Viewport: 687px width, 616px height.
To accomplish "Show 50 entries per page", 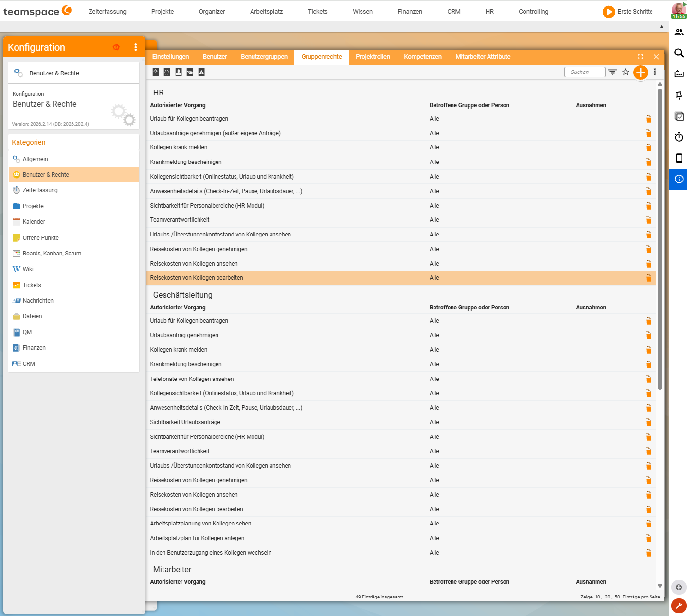I will 617,597.
